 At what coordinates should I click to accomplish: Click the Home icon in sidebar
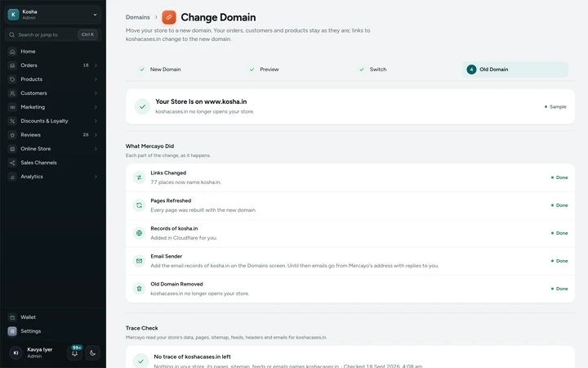coord(12,52)
